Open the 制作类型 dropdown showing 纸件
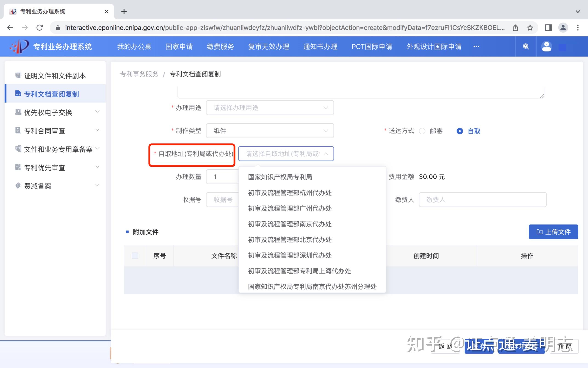The image size is (588, 368). coord(270,131)
